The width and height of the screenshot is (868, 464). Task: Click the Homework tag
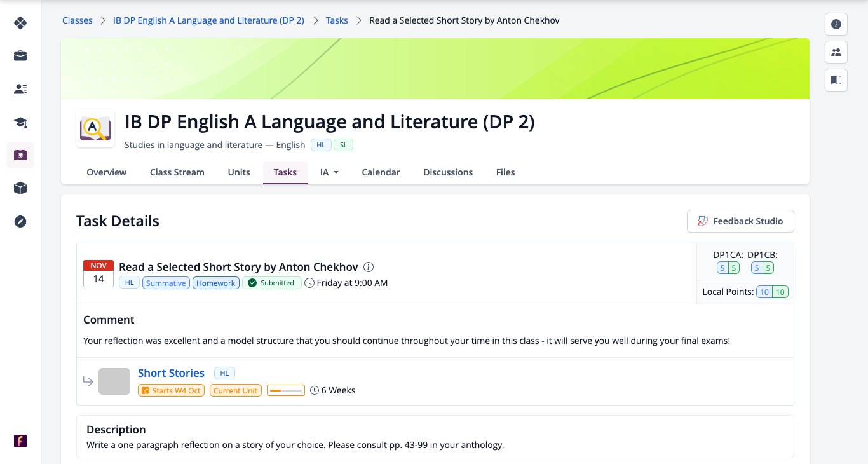(216, 283)
